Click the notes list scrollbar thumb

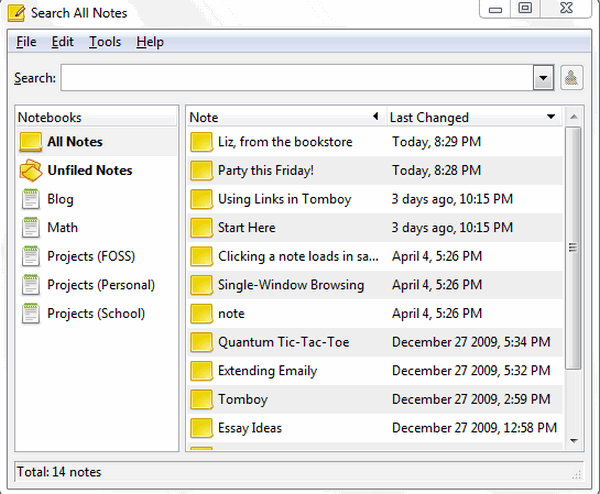[x=573, y=248]
